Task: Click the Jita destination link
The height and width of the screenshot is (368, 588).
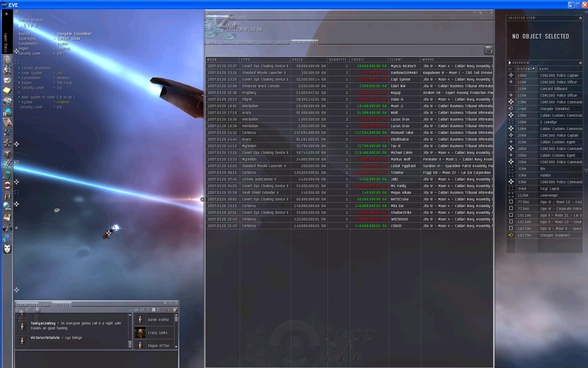Action: (60, 73)
